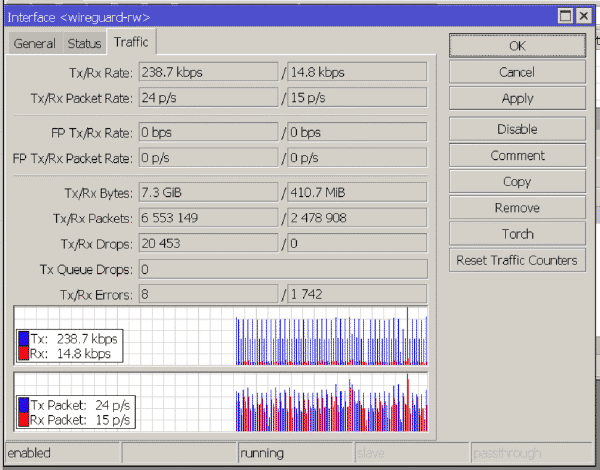Click the FP Tx Packet Rate 0 p/s field
Screen dimensions: 600x470
[x=209, y=158]
